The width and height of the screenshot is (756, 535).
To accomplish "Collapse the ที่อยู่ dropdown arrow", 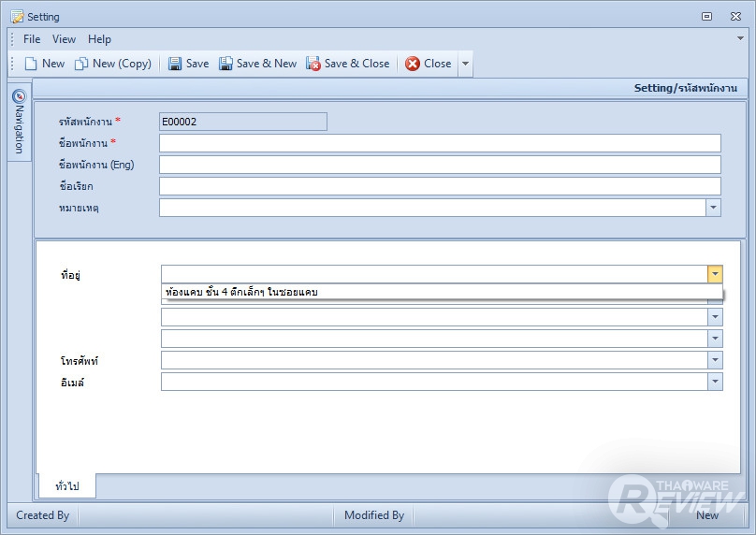I will pyautogui.click(x=715, y=274).
